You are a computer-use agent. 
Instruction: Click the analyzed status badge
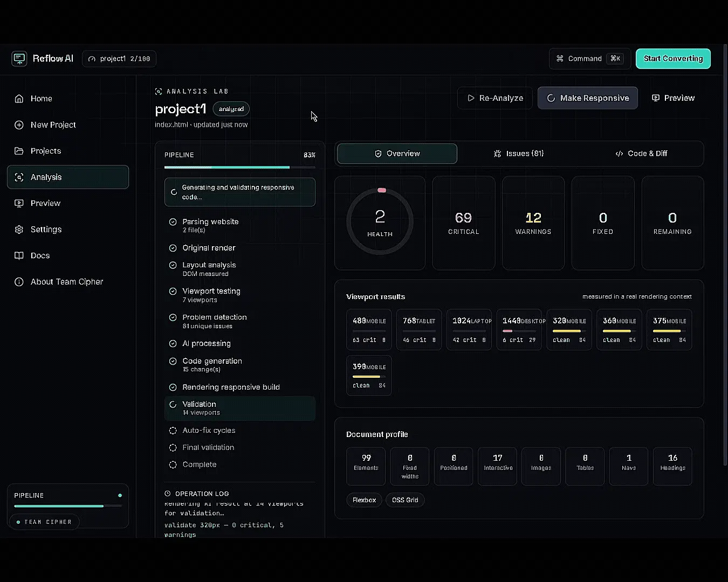click(x=231, y=109)
